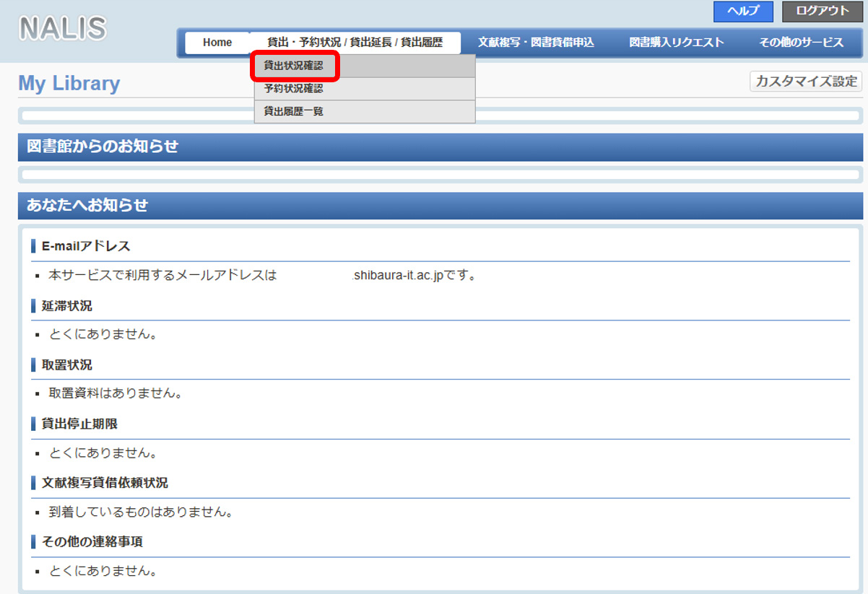Click the 延滞状況 heading
This screenshot has height=594, width=868.
(66, 306)
